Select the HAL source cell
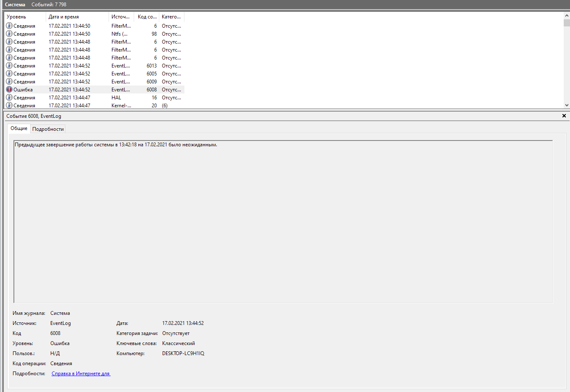570x392 pixels. pyautogui.click(x=116, y=98)
